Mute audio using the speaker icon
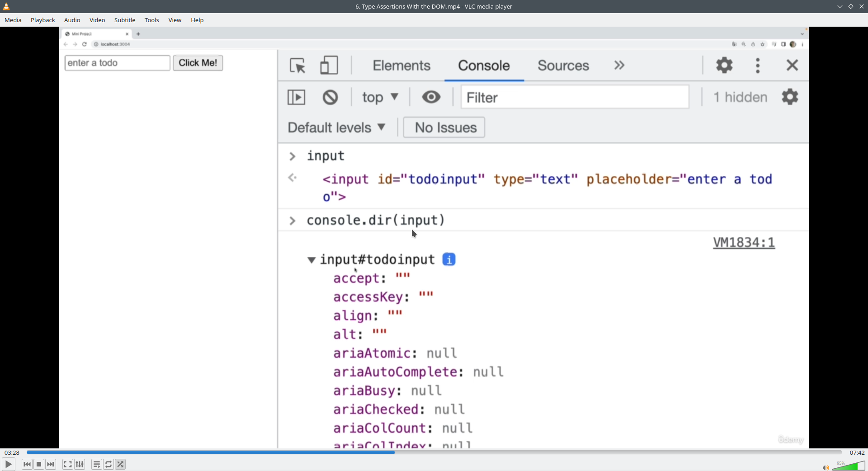Image resolution: width=868 pixels, height=471 pixels. 825,467
